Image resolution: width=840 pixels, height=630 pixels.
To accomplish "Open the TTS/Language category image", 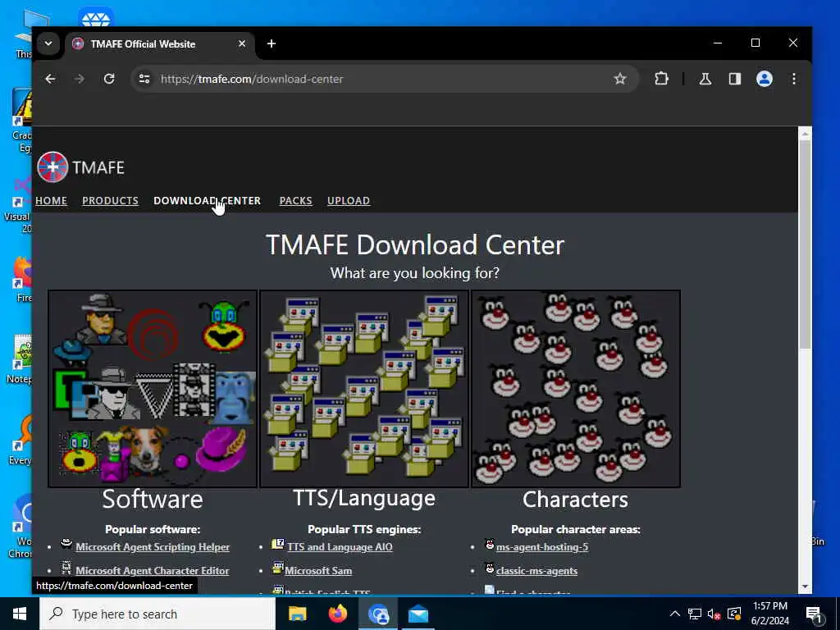I will tap(364, 389).
